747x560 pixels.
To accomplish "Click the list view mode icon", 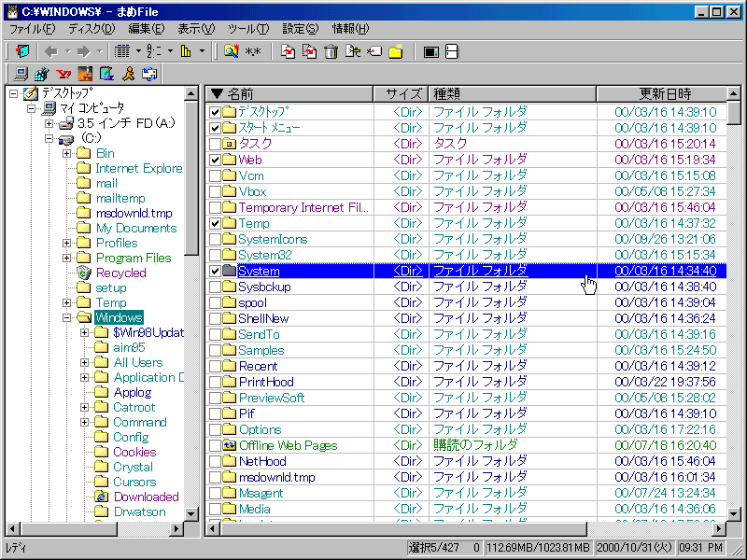I will click(x=122, y=51).
